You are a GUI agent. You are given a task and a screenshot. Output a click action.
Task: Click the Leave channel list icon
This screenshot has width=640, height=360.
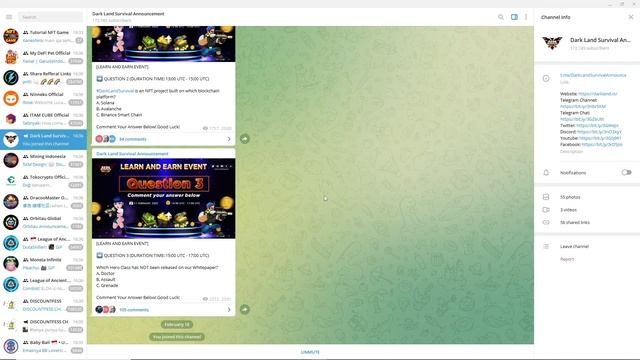click(546, 247)
